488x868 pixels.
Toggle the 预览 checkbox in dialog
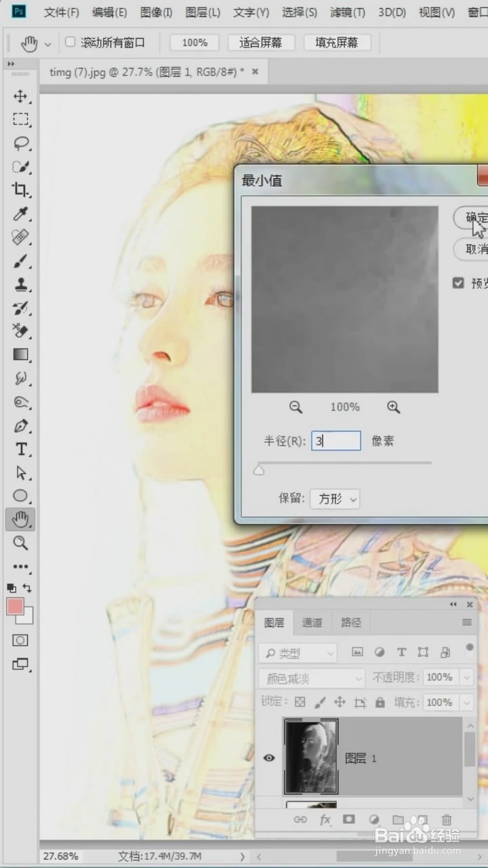[x=458, y=283]
